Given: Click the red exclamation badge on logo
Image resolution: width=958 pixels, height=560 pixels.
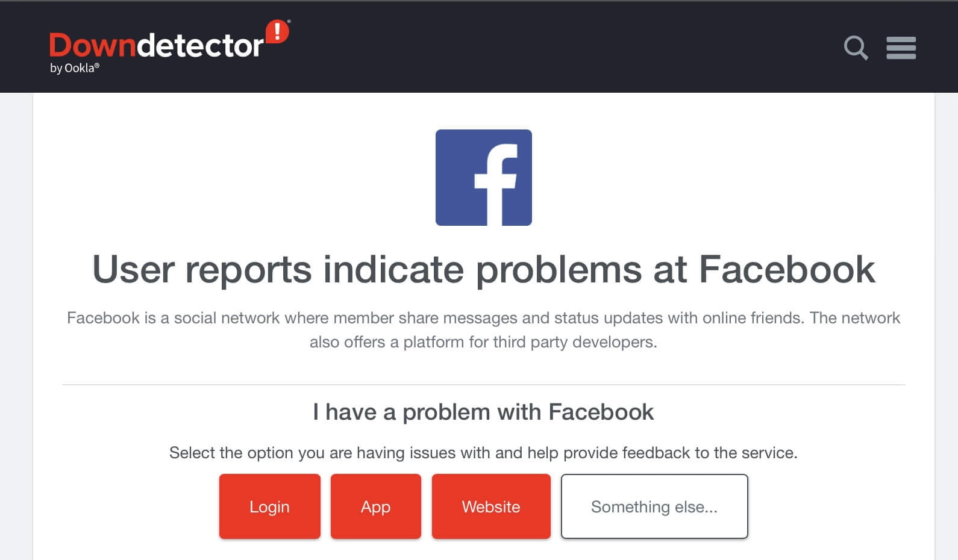Looking at the screenshot, I should click(x=277, y=32).
